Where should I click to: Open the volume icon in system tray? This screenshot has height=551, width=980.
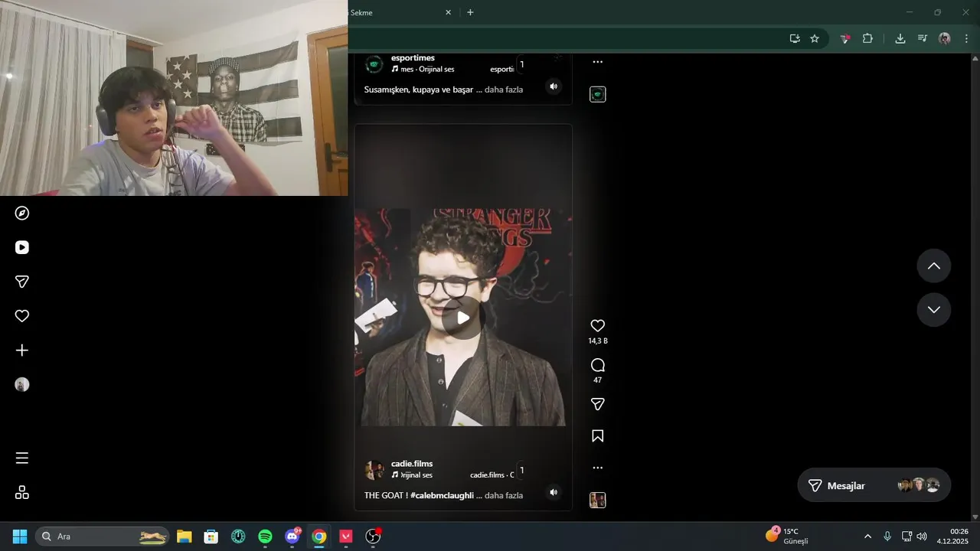tap(922, 536)
